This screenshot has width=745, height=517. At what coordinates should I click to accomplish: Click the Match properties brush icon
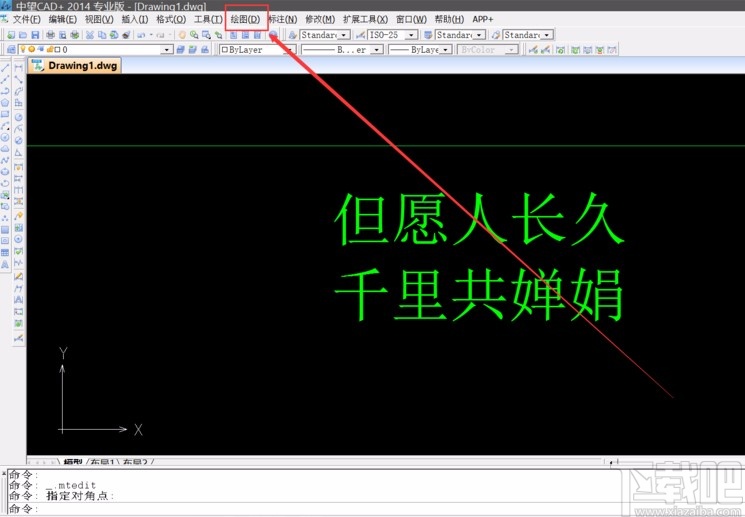click(x=126, y=35)
